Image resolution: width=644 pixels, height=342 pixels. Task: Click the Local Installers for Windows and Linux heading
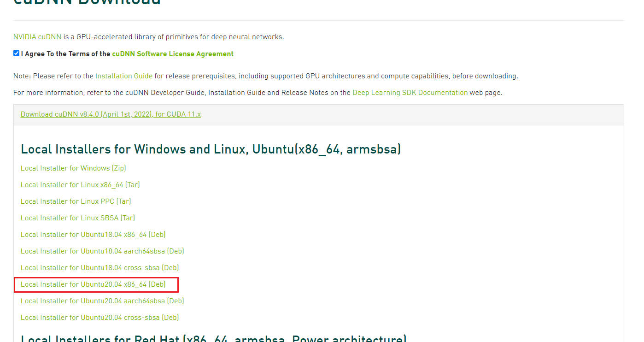[211, 149]
